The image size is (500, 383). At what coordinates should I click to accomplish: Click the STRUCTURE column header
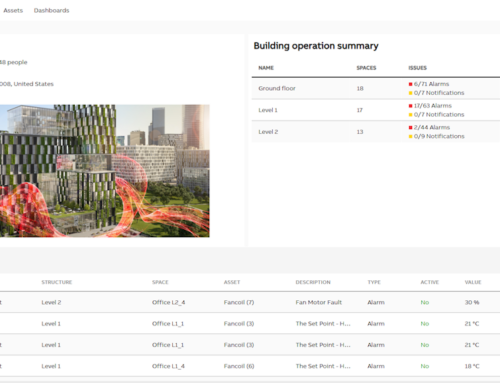click(57, 282)
